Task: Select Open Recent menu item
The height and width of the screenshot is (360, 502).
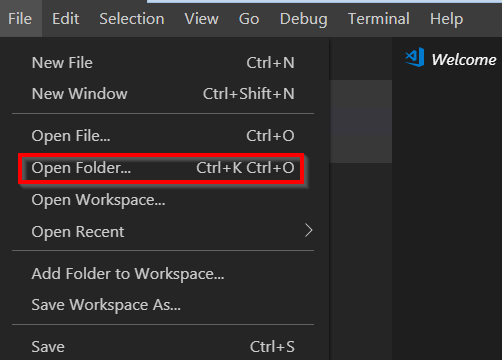Action: [163, 232]
